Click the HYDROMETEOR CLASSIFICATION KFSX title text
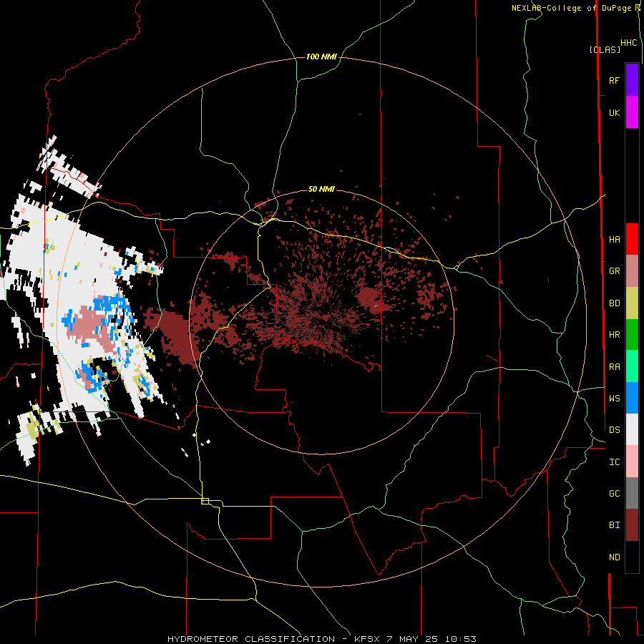Screen dimensions: 644x644 321,639
